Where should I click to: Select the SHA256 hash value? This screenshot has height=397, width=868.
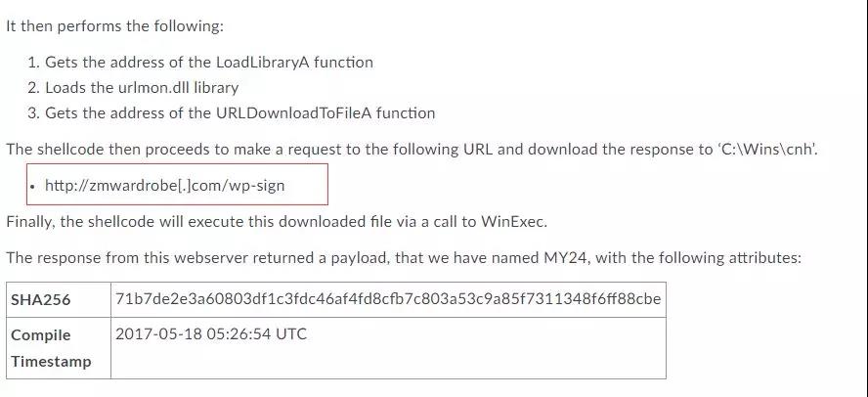click(x=388, y=299)
